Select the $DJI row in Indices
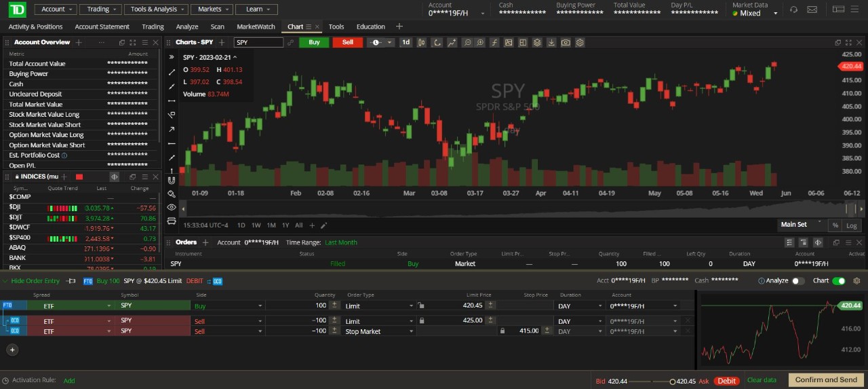868x389 pixels. coord(82,207)
